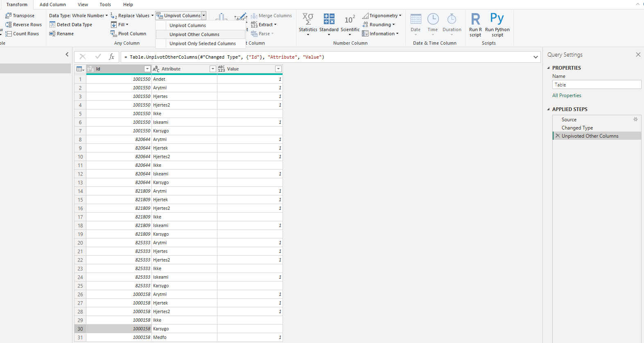This screenshot has height=343, width=644.
Task: Open the Time column tools icon
Action: click(x=433, y=19)
